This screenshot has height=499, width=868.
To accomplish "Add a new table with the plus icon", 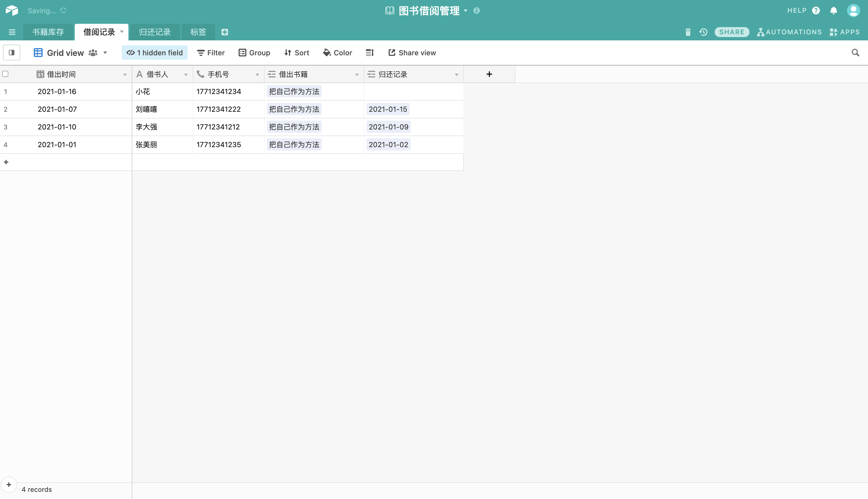I will [225, 32].
